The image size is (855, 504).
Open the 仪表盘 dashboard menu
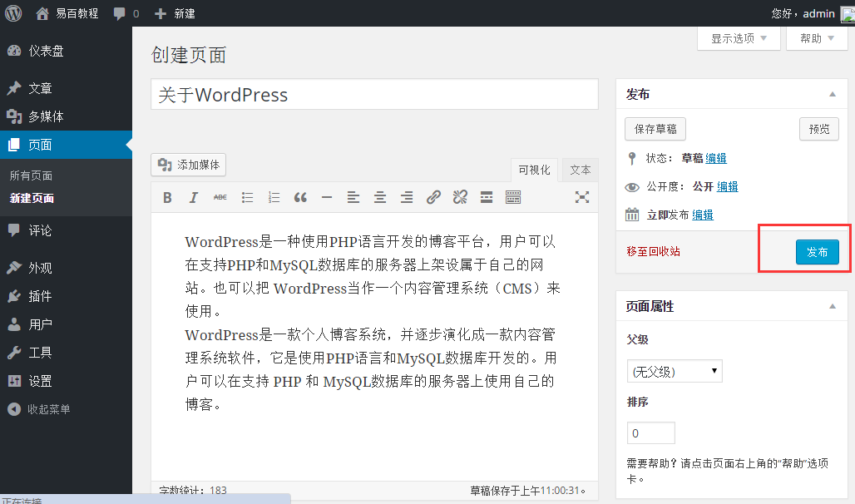[66, 51]
